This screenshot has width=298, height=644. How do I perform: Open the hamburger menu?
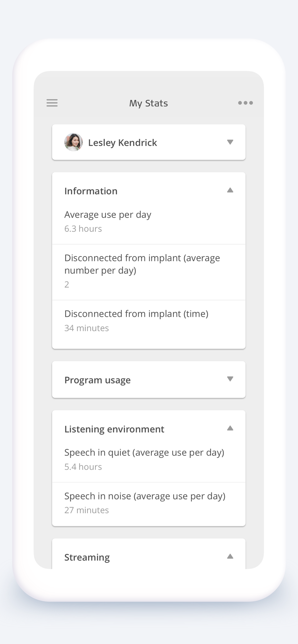click(52, 103)
